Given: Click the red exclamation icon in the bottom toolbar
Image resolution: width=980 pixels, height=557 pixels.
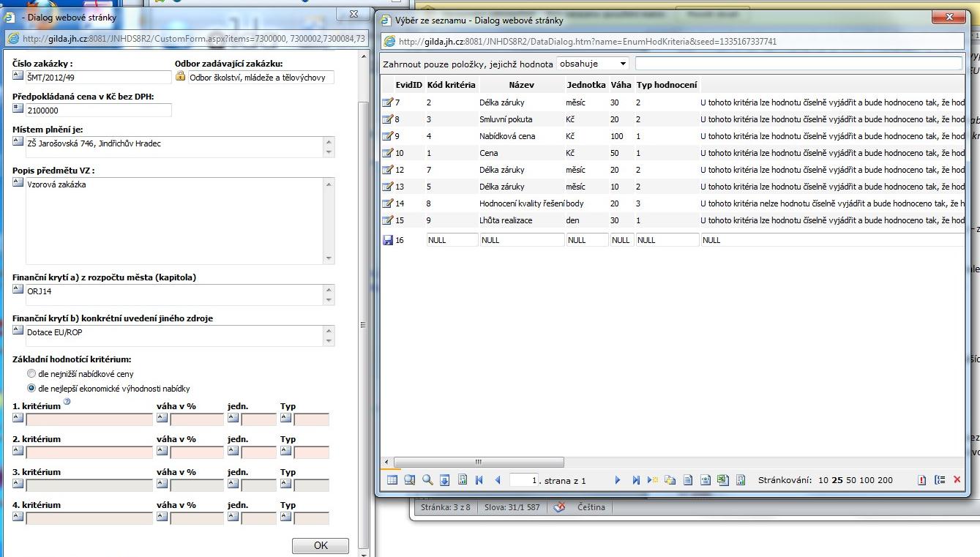Looking at the screenshot, I should [921, 480].
